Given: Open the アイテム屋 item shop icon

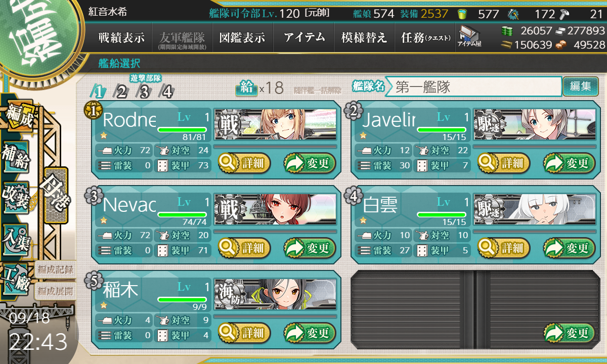Looking at the screenshot, I should pyautogui.click(x=469, y=36).
